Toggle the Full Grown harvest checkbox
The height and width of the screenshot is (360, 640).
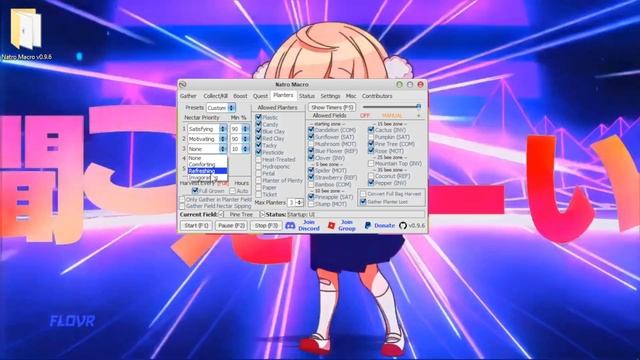pyautogui.click(x=195, y=191)
